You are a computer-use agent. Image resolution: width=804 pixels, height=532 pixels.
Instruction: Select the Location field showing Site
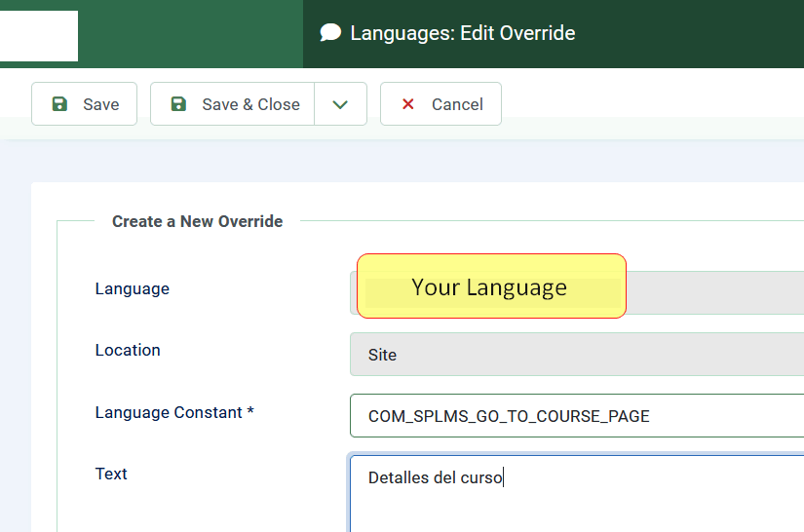coord(575,355)
